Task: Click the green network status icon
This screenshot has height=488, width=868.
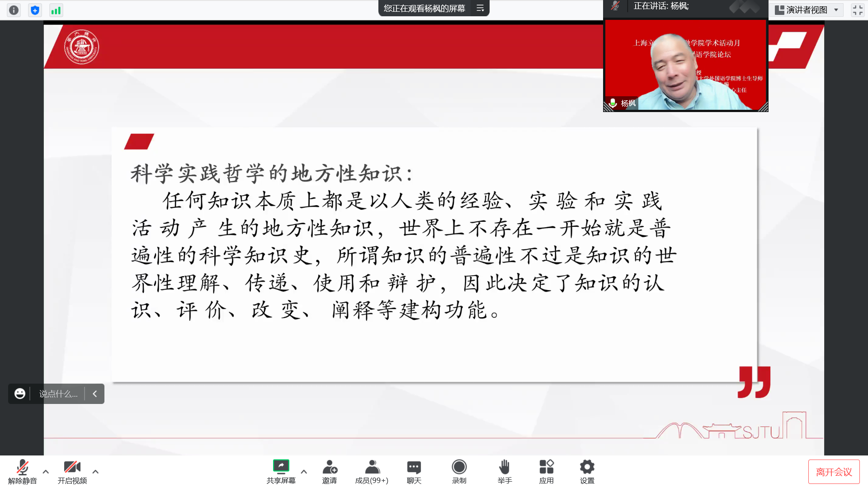Action: click(x=56, y=10)
